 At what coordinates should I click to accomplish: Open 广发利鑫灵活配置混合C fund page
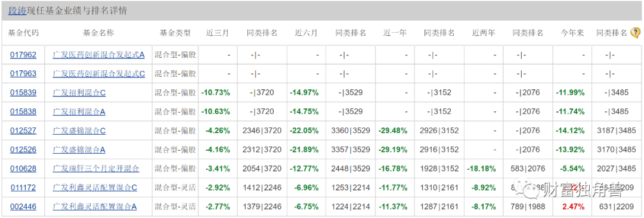pos(95,188)
